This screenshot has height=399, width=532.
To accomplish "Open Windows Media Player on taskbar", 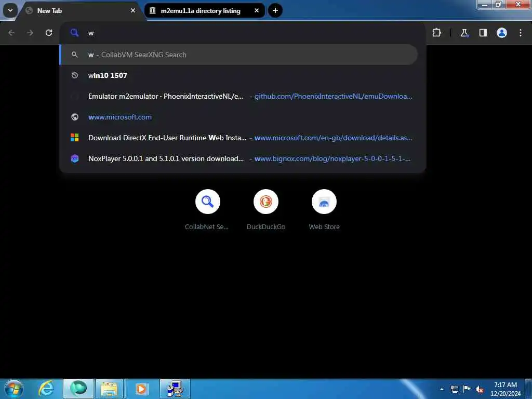I will [141, 389].
